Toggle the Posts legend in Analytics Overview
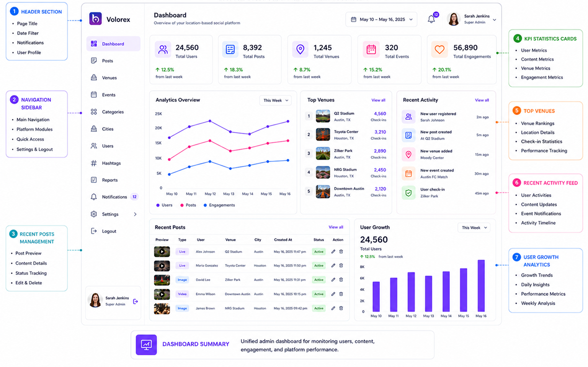The height and width of the screenshot is (367, 588). coord(188,205)
